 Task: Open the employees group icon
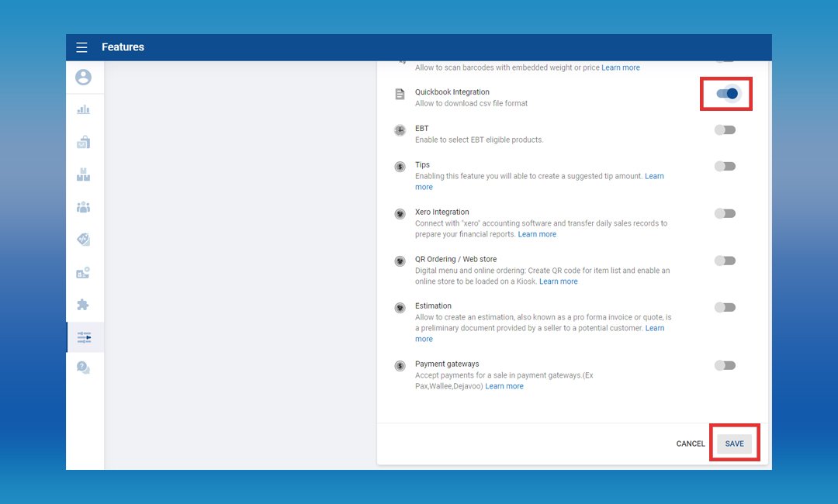point(83,207)
